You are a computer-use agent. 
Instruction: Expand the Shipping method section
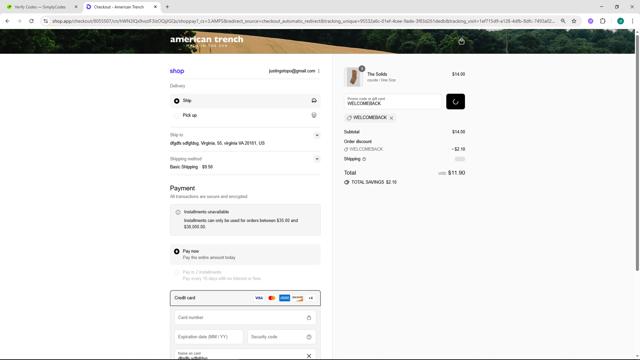point(317,159)
